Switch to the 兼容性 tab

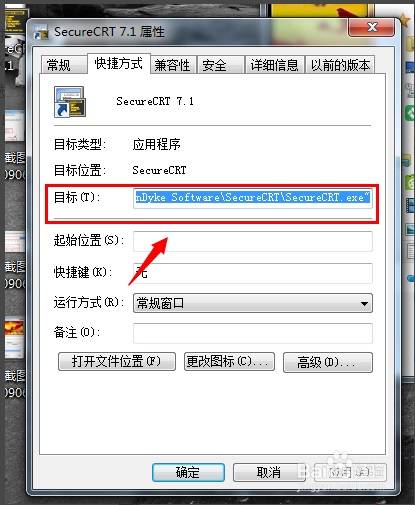point(173,64)
